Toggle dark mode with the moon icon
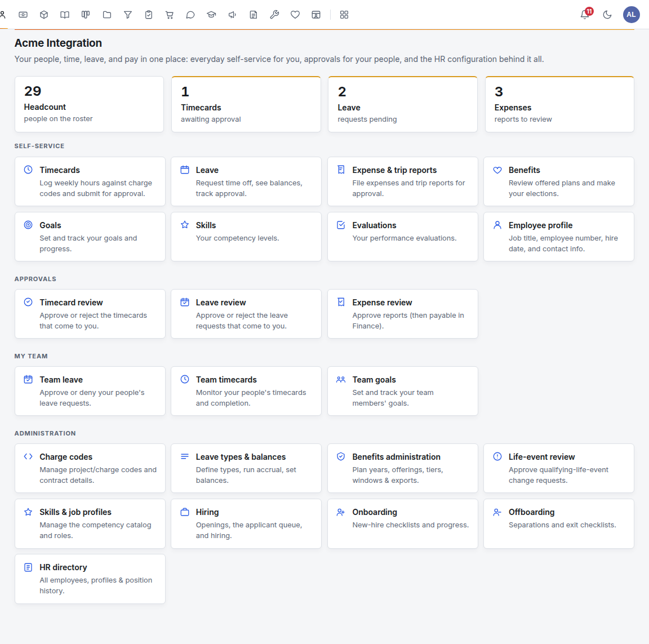 coord(607,15)
